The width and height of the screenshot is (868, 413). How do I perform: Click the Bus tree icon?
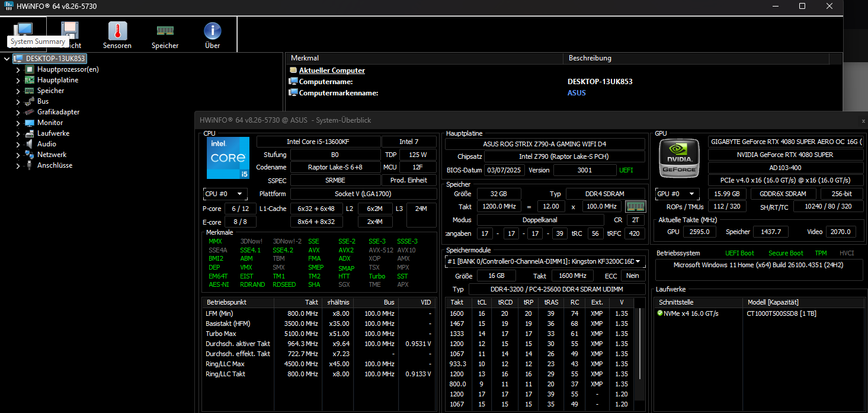point(30,101)
